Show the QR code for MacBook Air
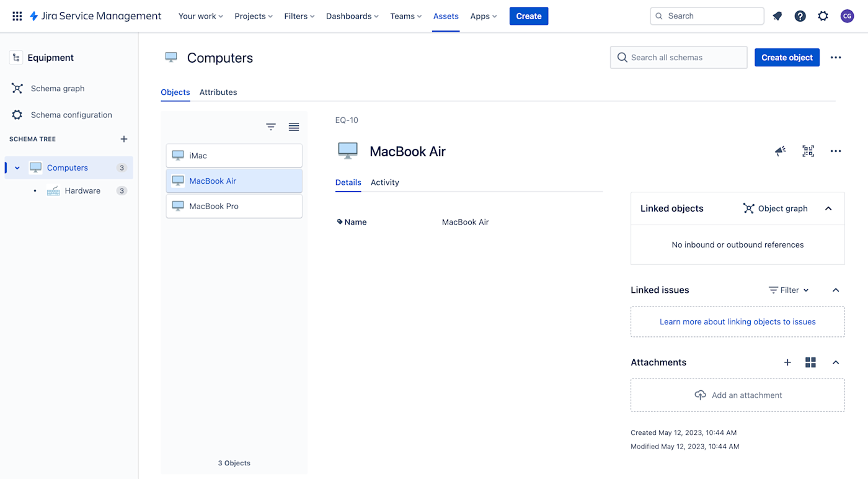This screenshot has width=868, height=479. 808,151
